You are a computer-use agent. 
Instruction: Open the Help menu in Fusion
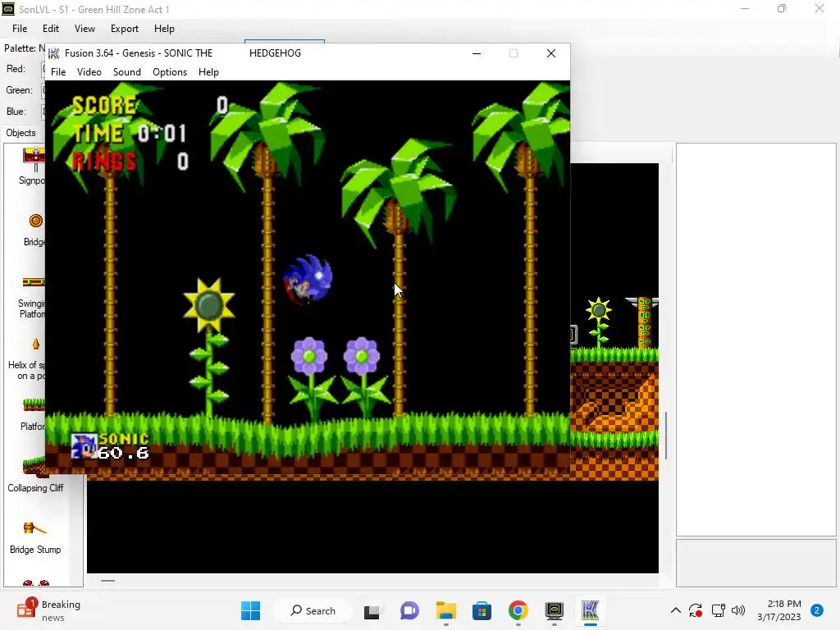208,72
